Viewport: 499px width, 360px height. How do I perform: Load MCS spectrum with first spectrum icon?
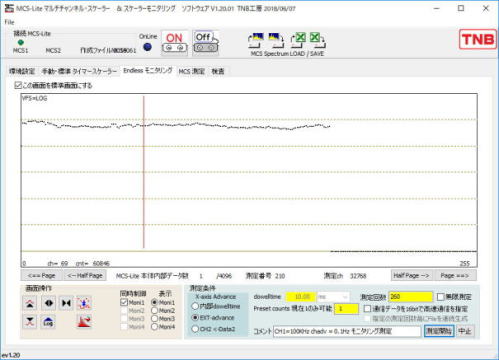point(256,40)
